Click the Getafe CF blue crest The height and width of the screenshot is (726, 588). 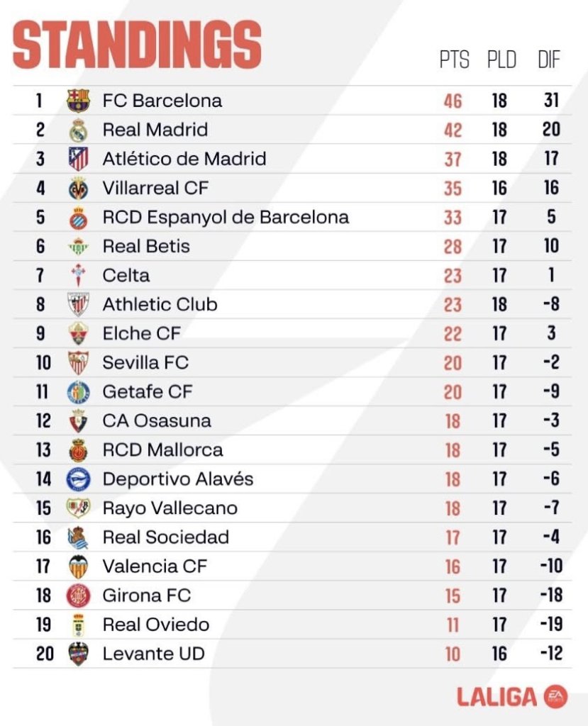tap(78, 392)
